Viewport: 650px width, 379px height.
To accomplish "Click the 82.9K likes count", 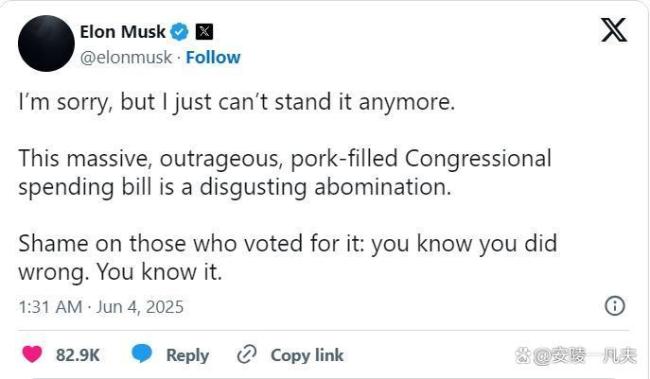I will tap(78, 355).
